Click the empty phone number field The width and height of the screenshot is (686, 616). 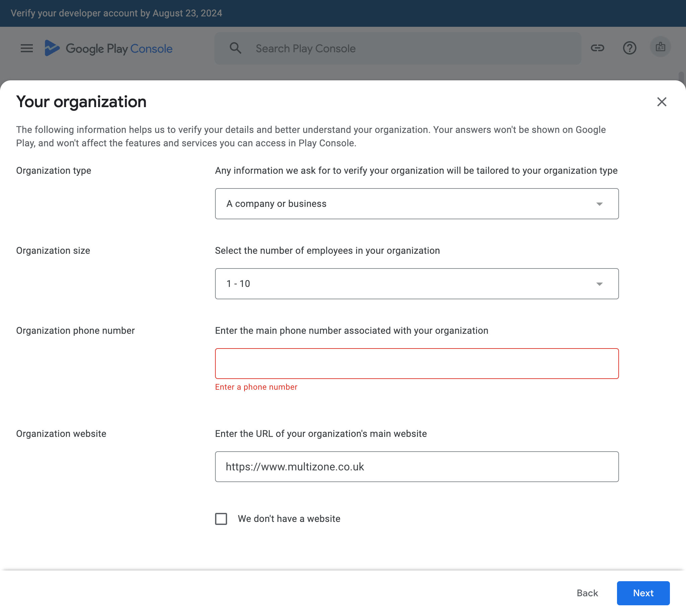[x=417, y=363]
